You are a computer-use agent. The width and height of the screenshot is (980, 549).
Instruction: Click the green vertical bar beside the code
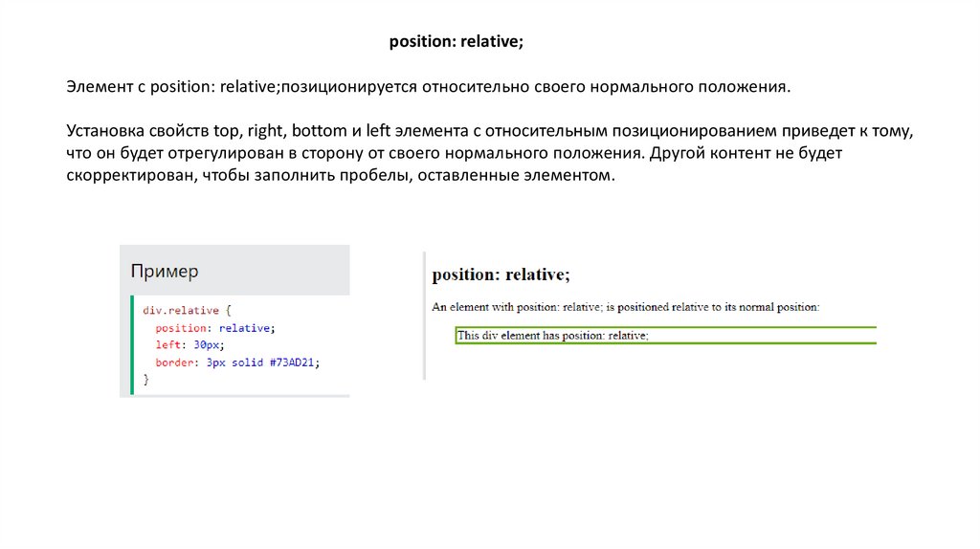coord(132,345)
